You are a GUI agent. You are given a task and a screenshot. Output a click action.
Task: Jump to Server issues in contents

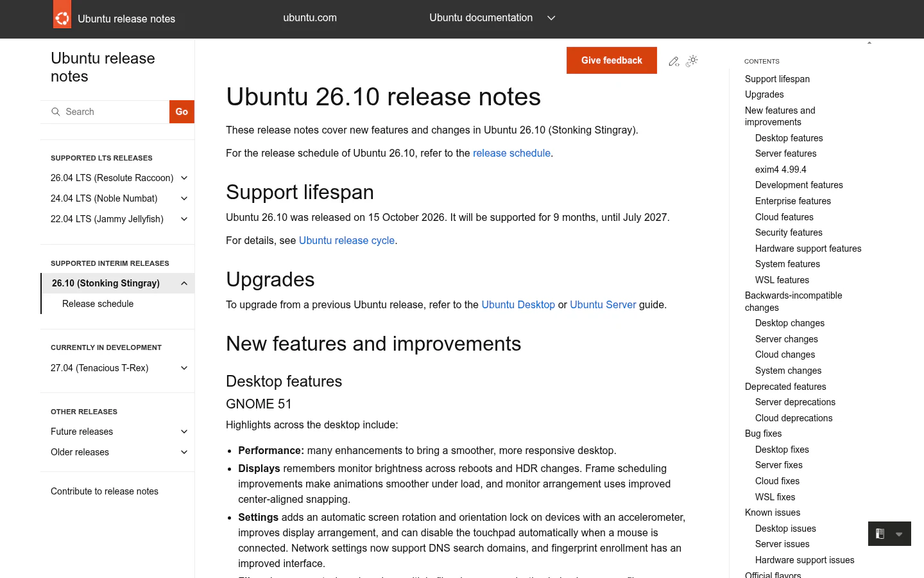point(782,544)
